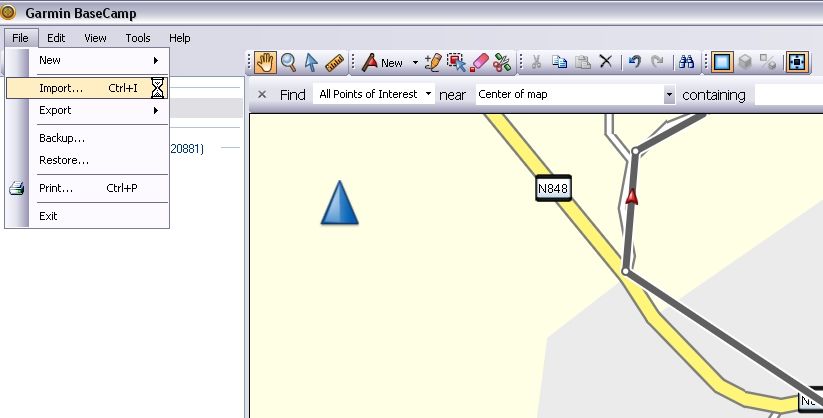The image size is (823, 418).
Task: Close the Find bar
Action: pos(262,95)
